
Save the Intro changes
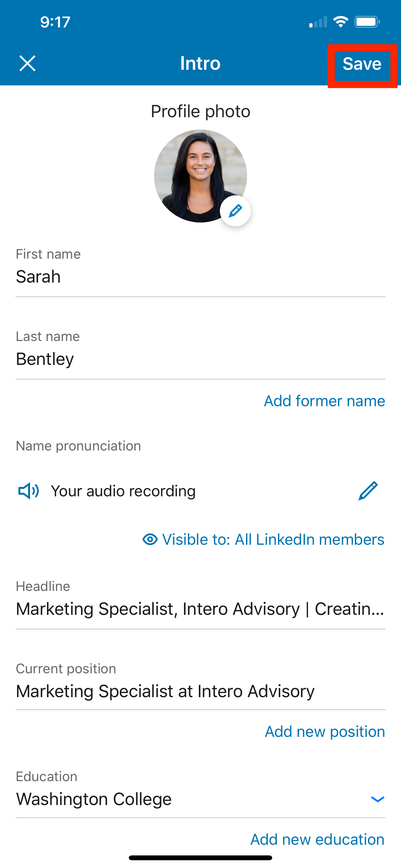tap(362, 64)
